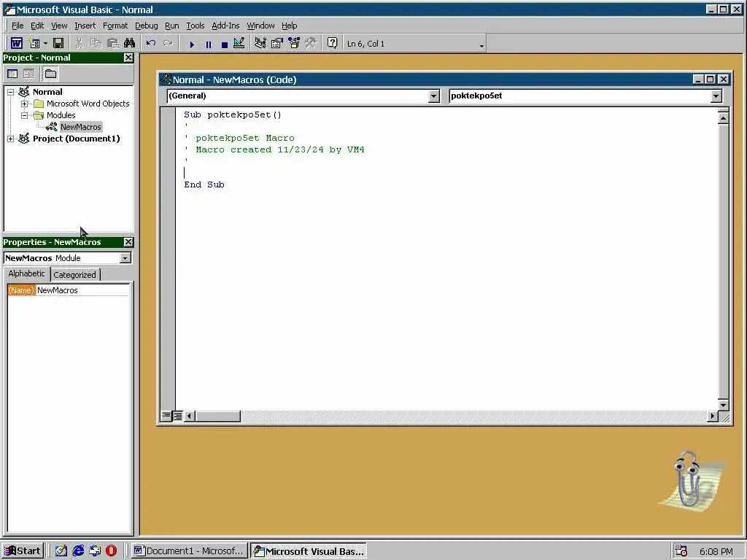
Task: Click the Undo arrow icon
Action: point(151,43)
